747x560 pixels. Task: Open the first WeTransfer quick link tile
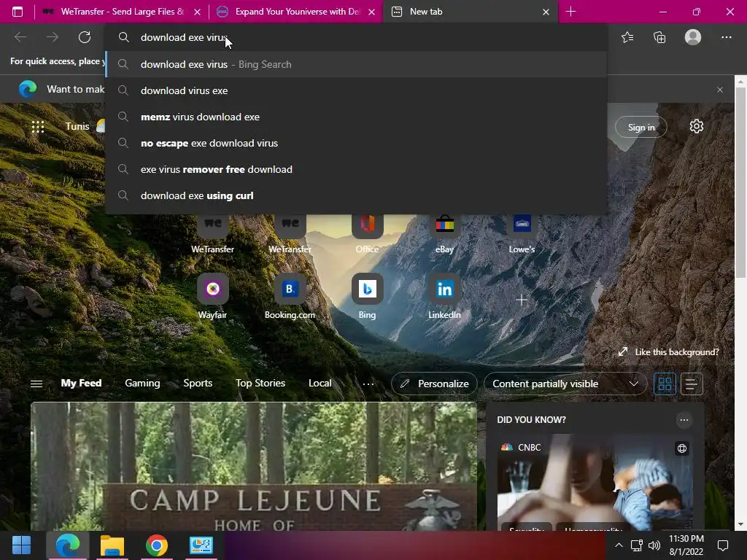pyautogui.click(x=212, y=233)
